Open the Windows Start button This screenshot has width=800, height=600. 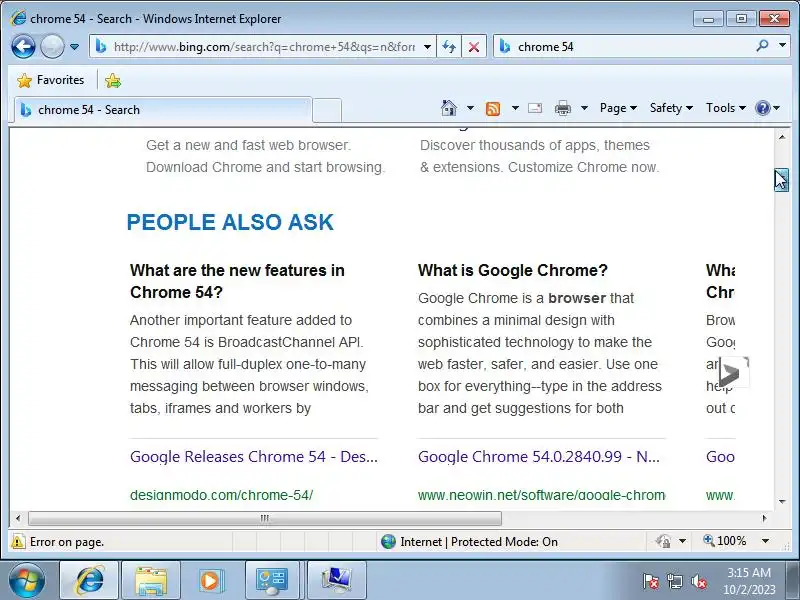(x=27, y=581)
